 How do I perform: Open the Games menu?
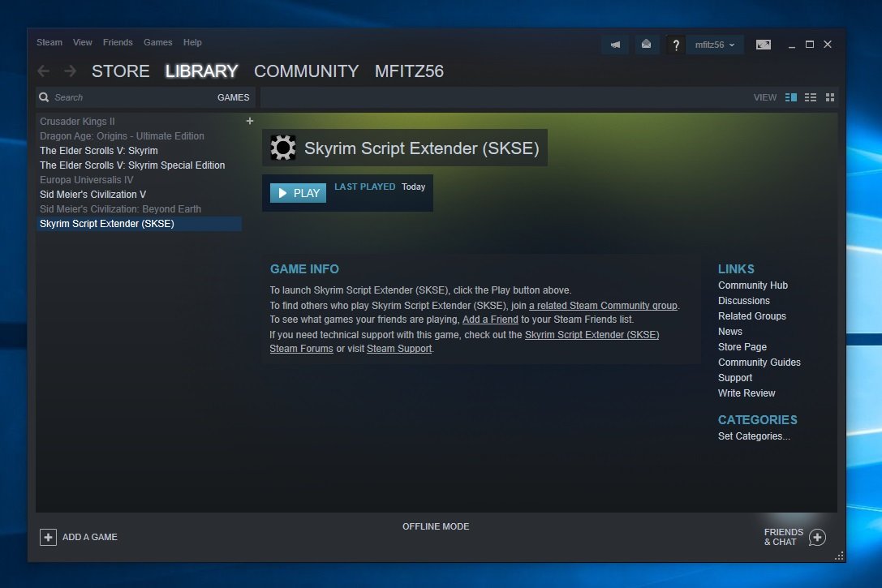point(158,42)
